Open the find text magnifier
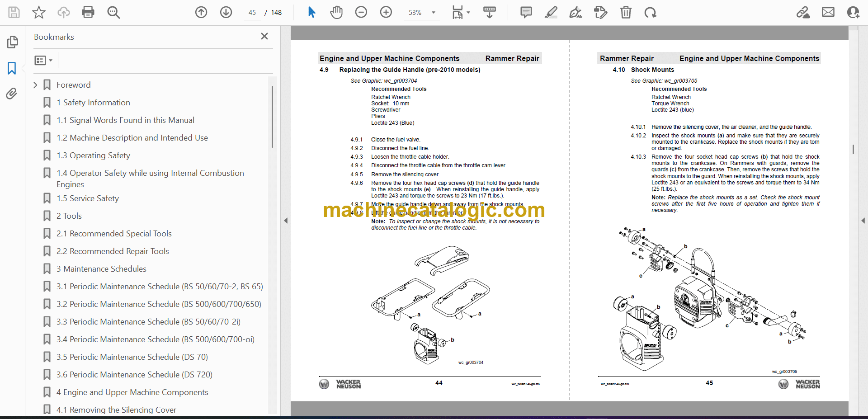The width and height of the screenshot is (868, 419). tap(113, 12)
